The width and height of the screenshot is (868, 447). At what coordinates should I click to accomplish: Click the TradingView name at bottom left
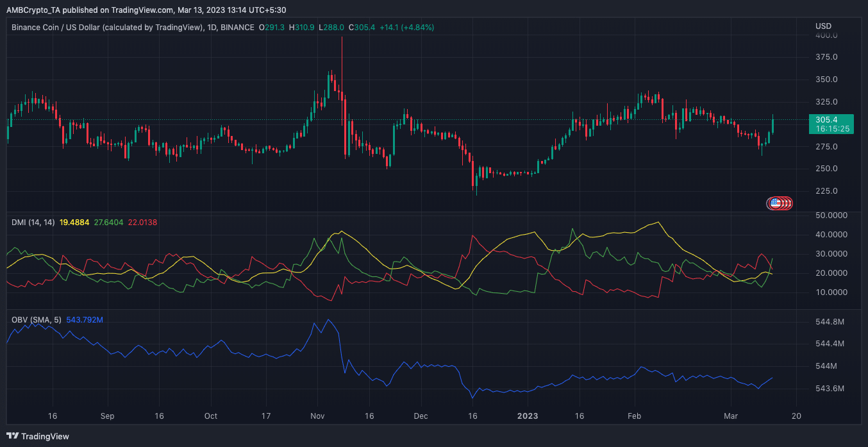click(45, 436)
